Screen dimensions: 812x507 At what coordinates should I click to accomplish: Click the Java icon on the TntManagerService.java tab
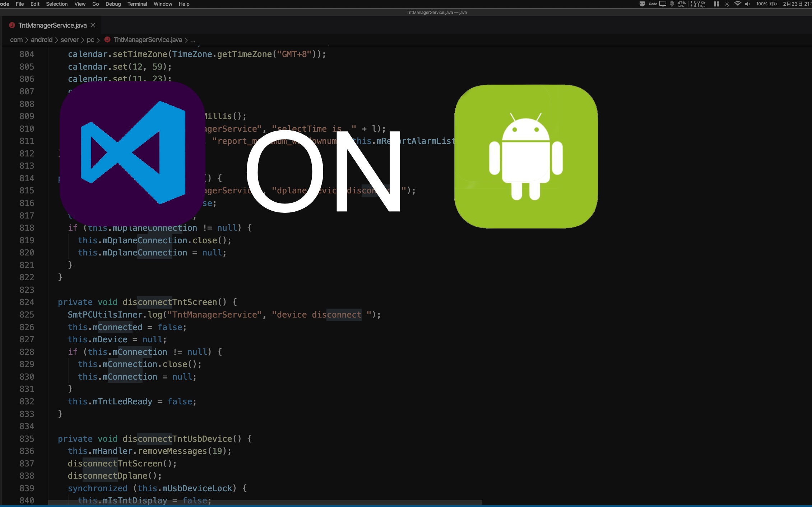12,25
